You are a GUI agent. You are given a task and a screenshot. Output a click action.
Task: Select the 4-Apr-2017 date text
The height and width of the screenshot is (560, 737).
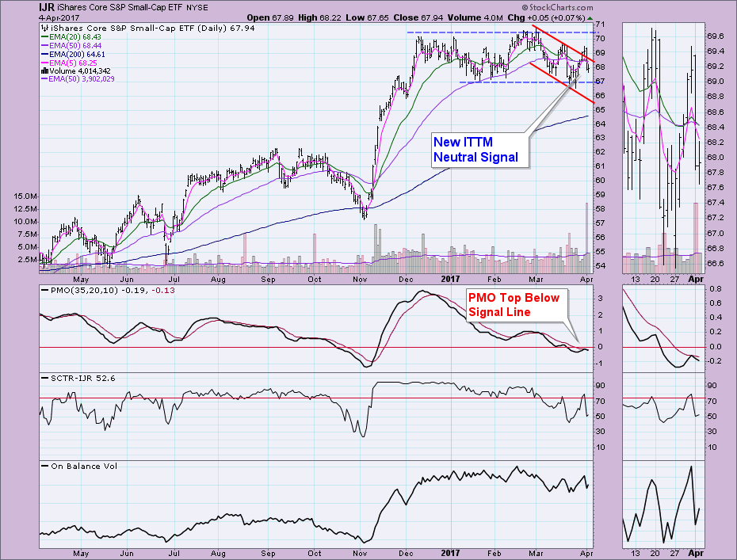[x=59, y=17]
